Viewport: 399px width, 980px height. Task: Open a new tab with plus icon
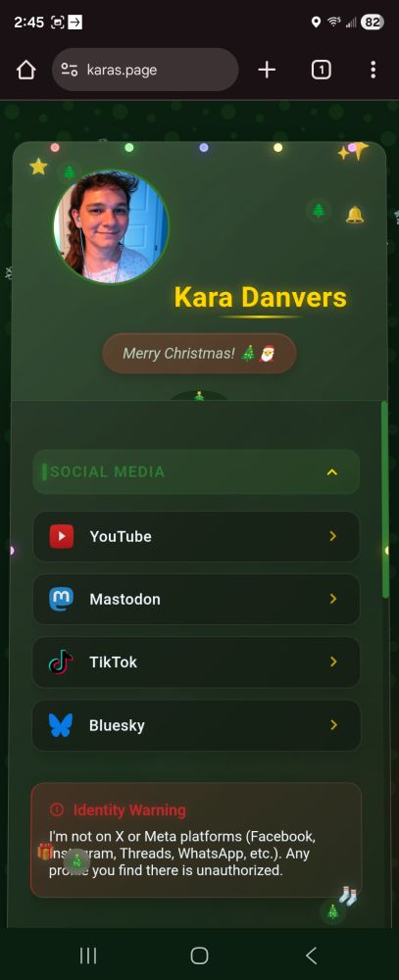[267, 70]
